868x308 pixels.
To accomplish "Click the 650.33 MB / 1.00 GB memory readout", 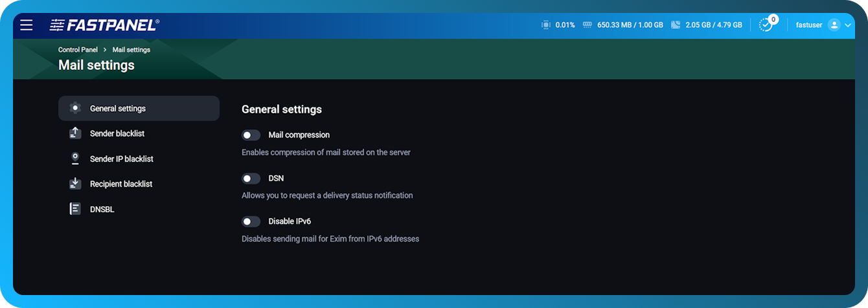I will (x=630, y=25).
